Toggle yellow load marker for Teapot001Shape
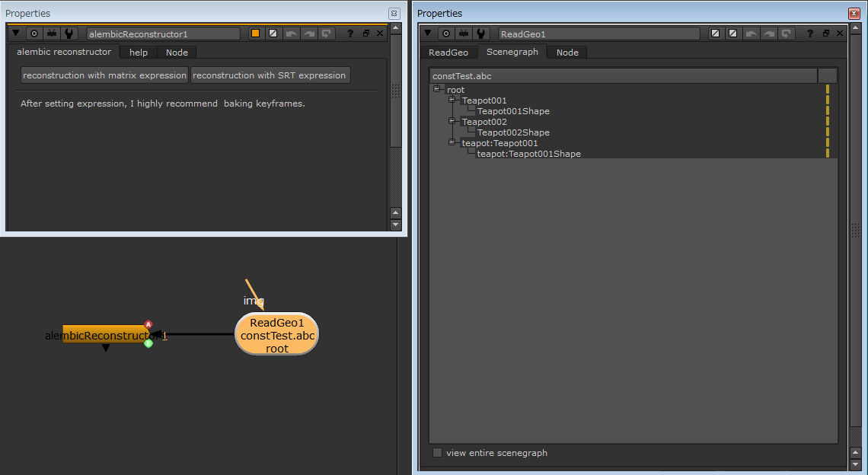 [x=828, y=111]
